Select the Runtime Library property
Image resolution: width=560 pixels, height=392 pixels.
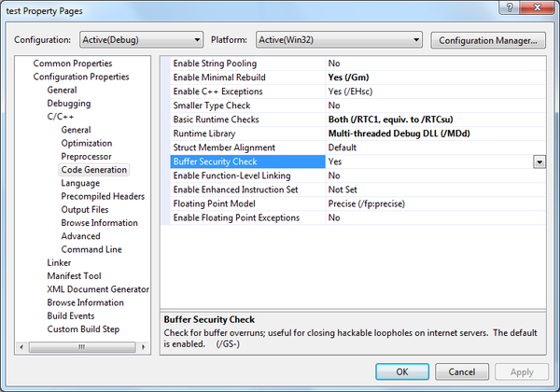click(248, 133)
